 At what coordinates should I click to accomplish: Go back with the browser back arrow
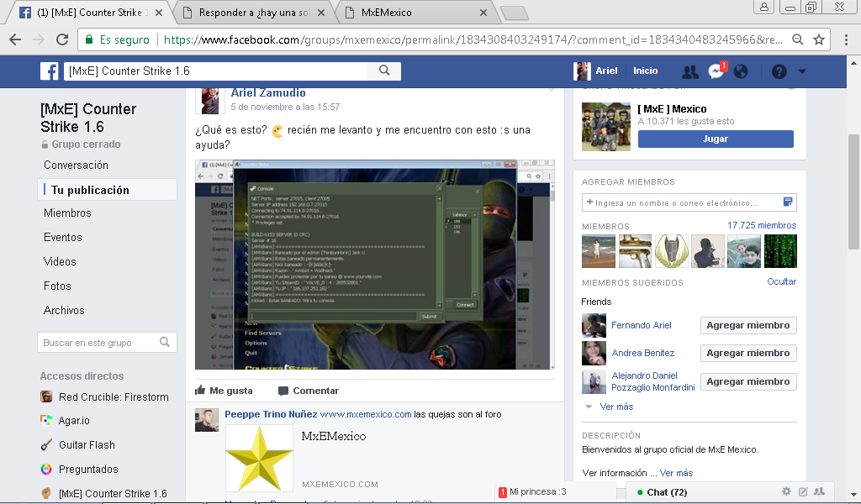[x=15, y=39]
